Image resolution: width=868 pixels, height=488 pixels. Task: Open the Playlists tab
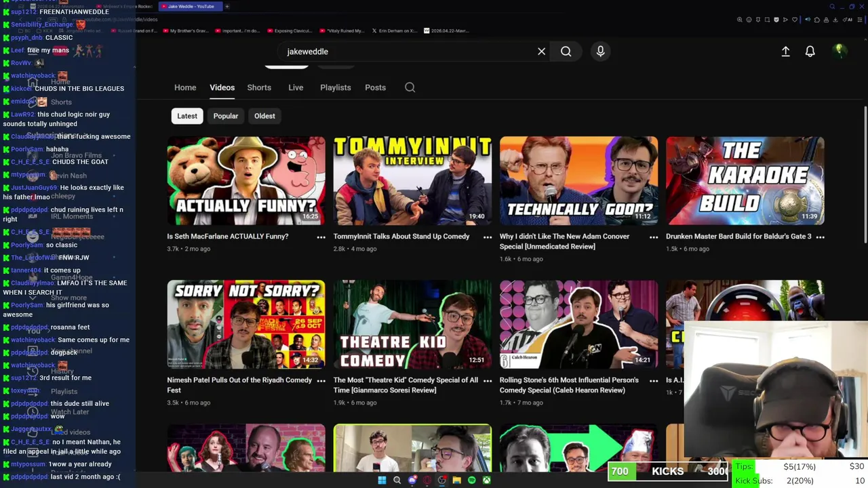pos(336,87)
